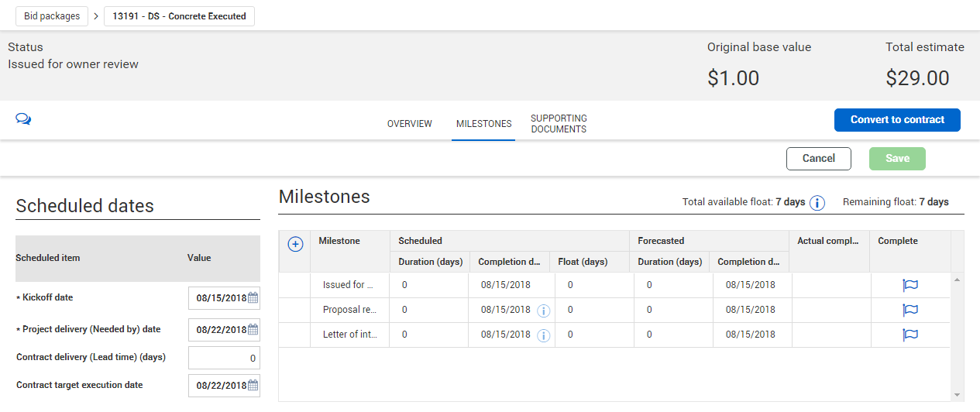Viewport: 980px width, 412px height.
Task: Click info icon beside Total available float
Action: click(x=817, y=203)
